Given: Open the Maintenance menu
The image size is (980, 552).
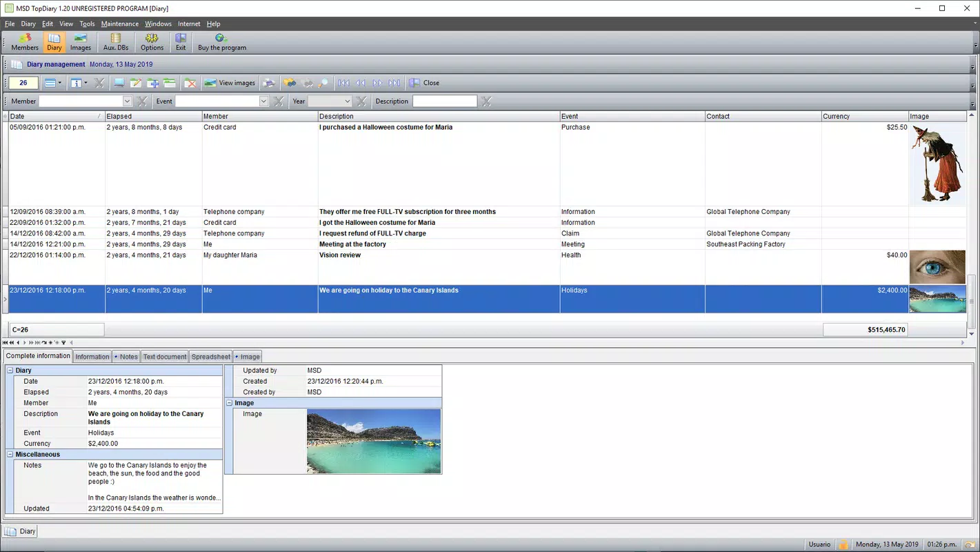Looking at the screenshot, I should tap(120, 23).
